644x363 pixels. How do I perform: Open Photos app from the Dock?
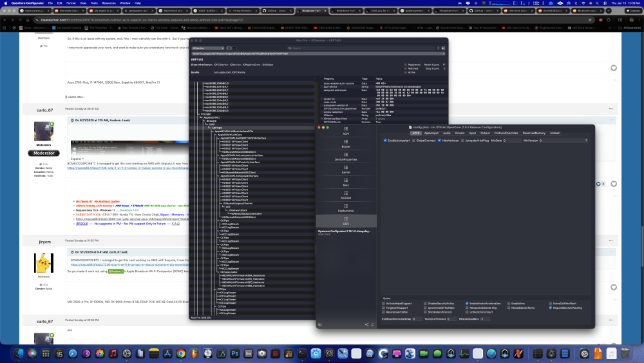[100, 353]
